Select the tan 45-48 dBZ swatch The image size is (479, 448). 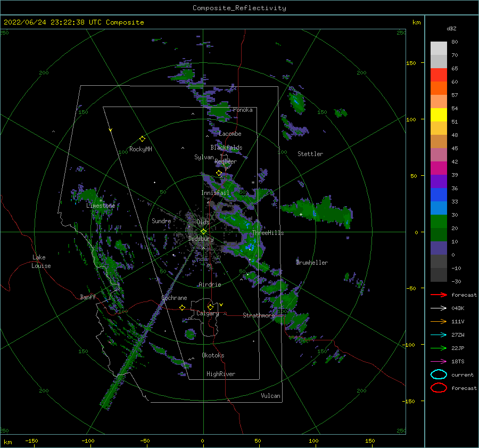coord(439,142)
